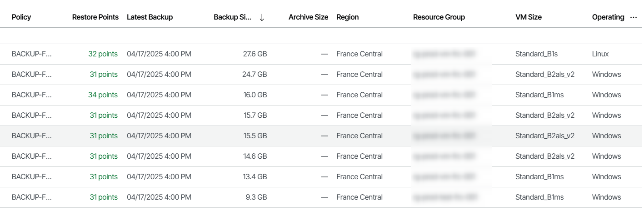The width and height of the screenshot is (644, 211).
Task: Open restore points for the 14.6 GB row
Action: 104,156
